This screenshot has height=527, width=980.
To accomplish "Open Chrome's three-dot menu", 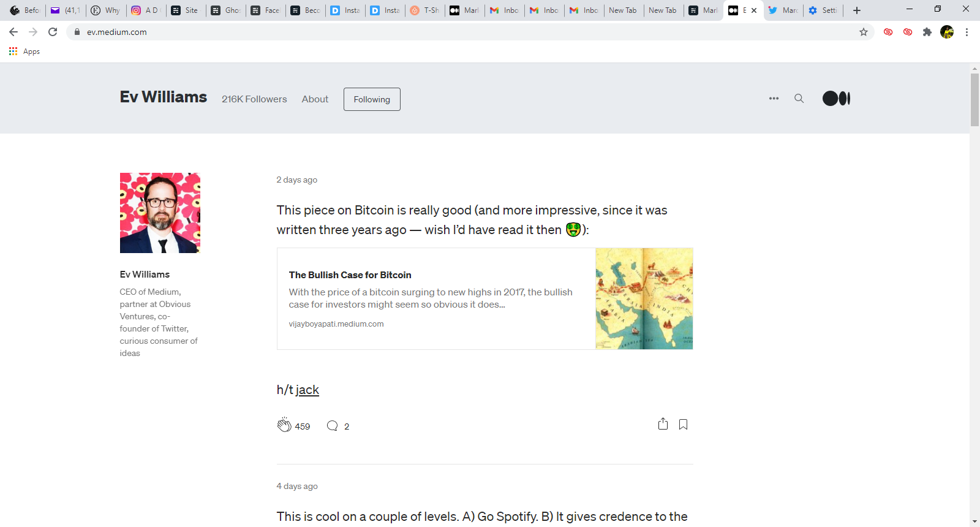I will pyautogui.click(x=967, y=32).
